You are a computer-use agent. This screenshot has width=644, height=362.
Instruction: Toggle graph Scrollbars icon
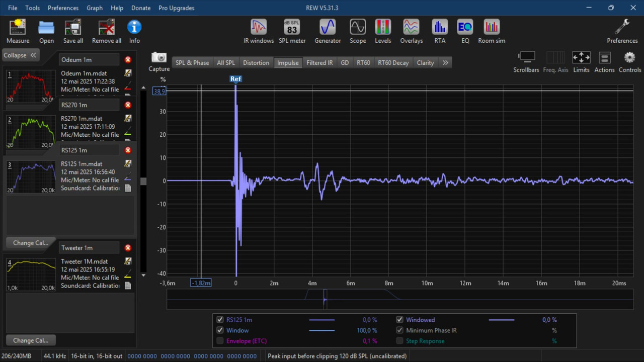click(x=526, y=57)
